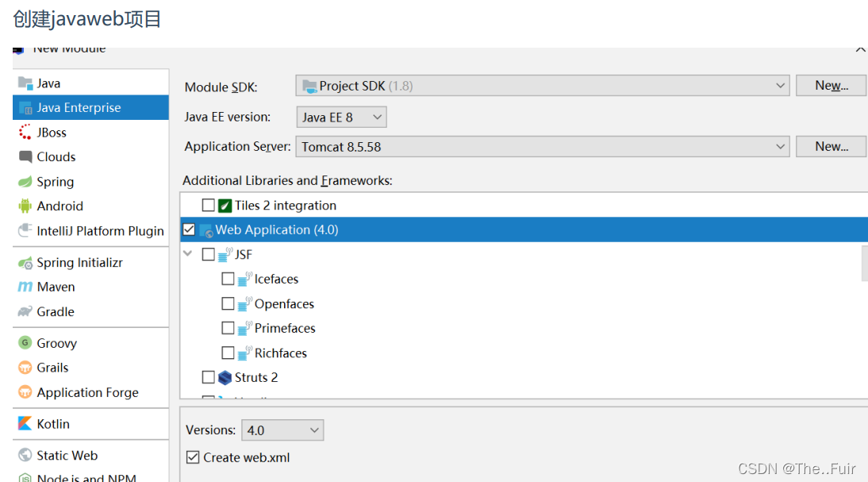Viewport: 868px width, 482px height.
Task: Open the Application Server dropdown
Action: point(543,147)
